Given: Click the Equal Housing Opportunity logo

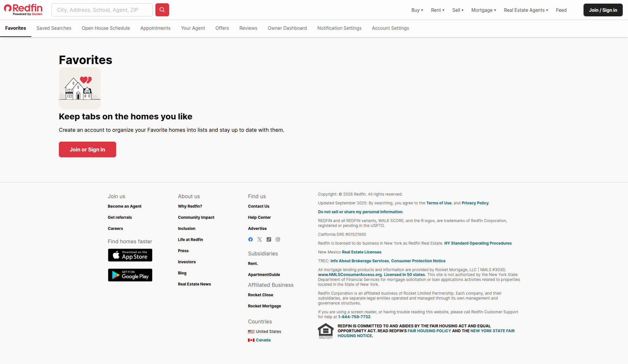Looking at the screenshot, I should [326, 331].
